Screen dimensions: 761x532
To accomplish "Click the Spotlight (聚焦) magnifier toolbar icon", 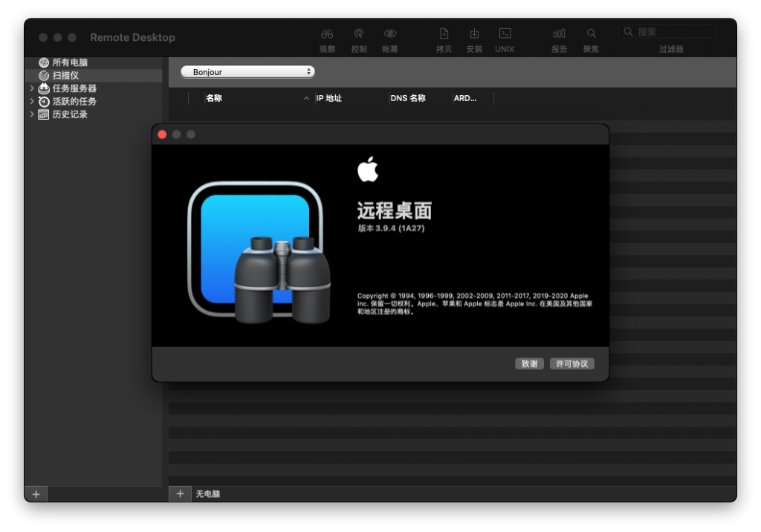I will [x=591, y=33].
